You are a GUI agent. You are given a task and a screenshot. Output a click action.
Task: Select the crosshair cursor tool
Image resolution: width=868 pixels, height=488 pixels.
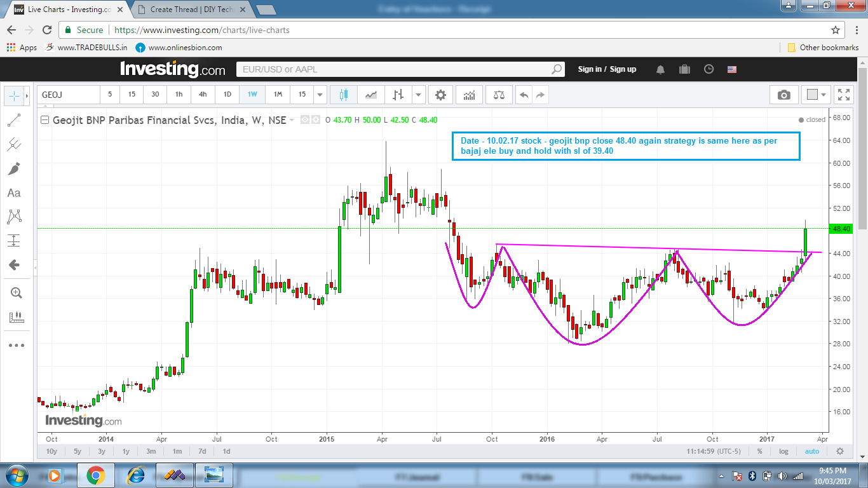tap(14, 95)
